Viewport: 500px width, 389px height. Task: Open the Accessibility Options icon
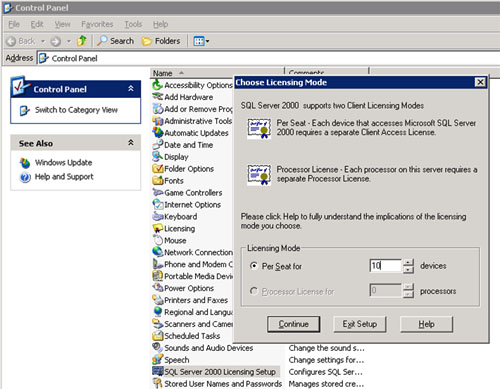(157, 85)
